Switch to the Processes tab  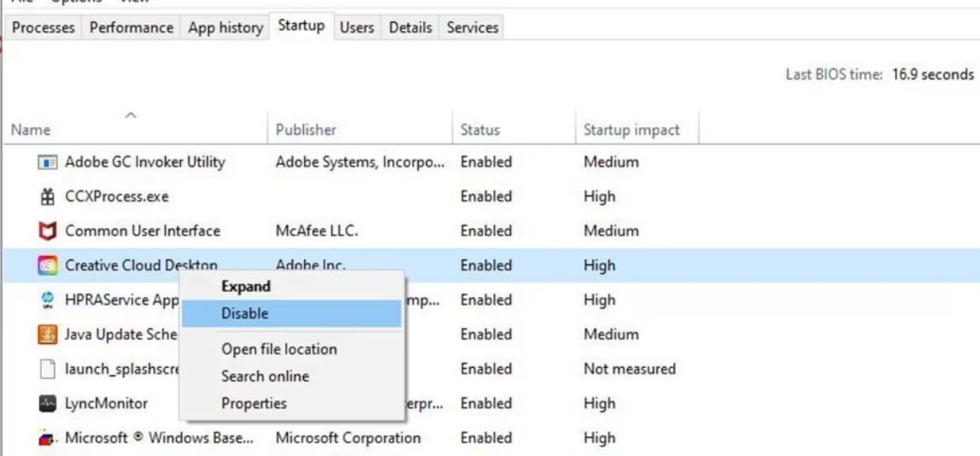43,28
